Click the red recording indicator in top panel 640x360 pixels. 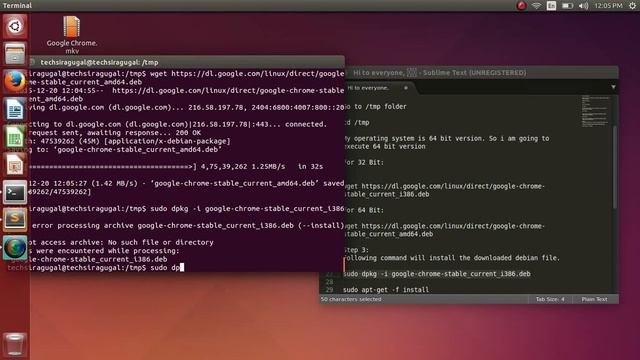point(521,6)
